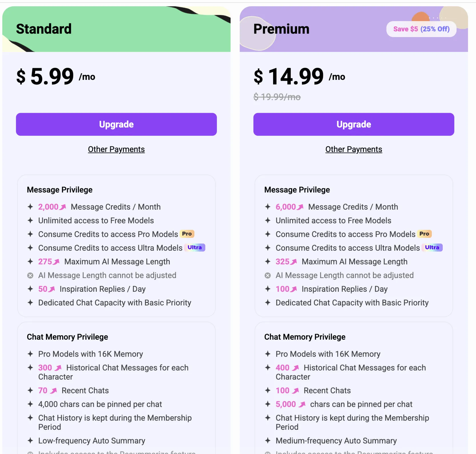Click the pink arrow beside 6,000 credits
Image resolution: width=476 pixels, height=454 pixels.
pos(300,207)
